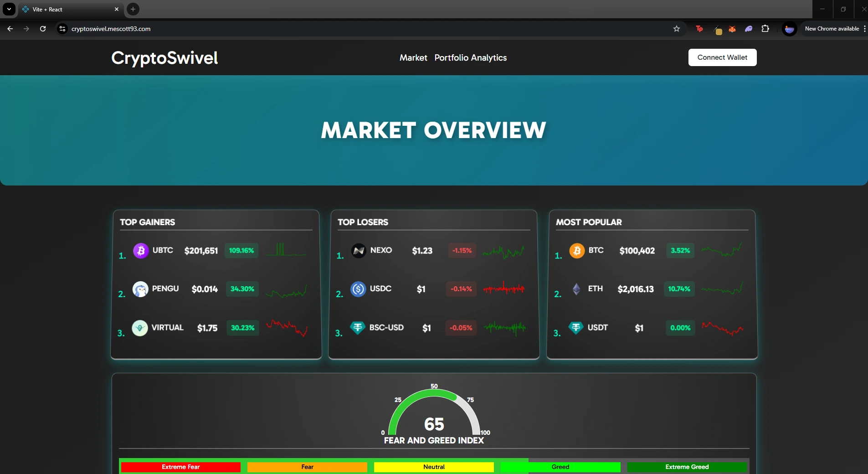Click UBTC 109.16% change badge
Viewport: 868px width, 474px height.
(x=241, y=251)
